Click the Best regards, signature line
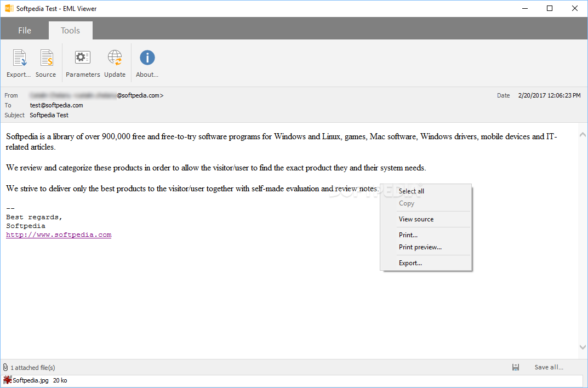 coord(34,217)
